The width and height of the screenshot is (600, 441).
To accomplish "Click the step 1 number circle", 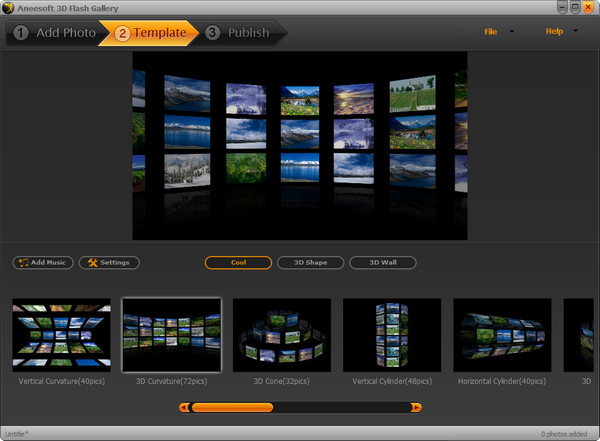I will click(21, 33).
